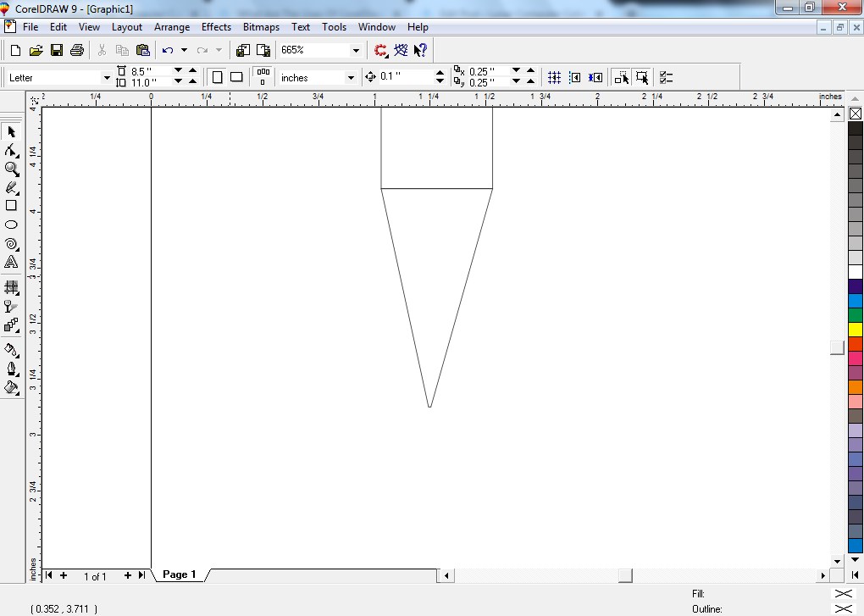Click the Paste icon
Screen dimensions: 864x616
[x=142, y=50]
